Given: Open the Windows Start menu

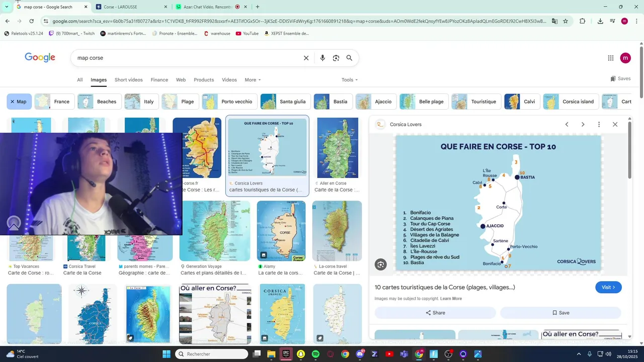Looking at the screenshot, I should 167,354.
